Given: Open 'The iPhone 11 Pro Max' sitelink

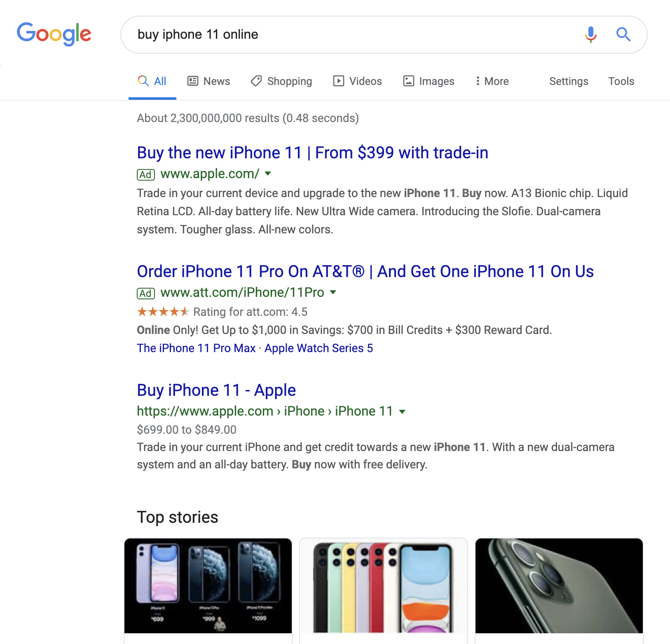Looking at the screenshot, I should coord(196,348).
